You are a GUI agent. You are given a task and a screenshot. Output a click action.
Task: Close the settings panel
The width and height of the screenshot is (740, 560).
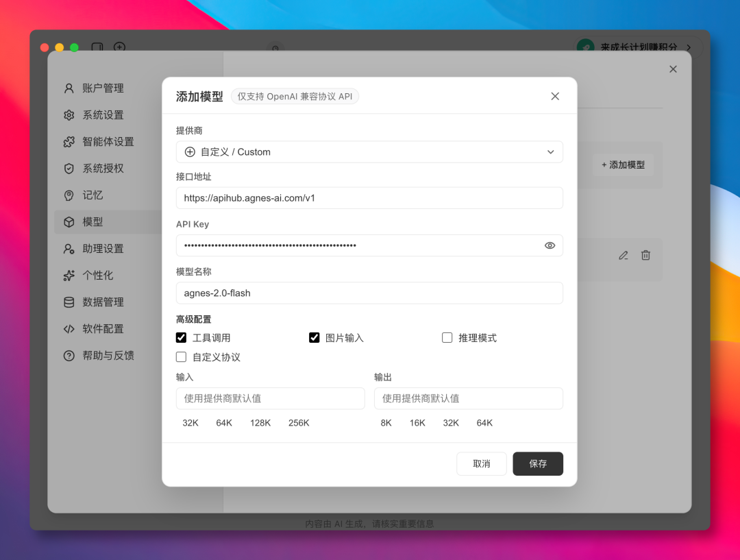(x=673, y=69)
